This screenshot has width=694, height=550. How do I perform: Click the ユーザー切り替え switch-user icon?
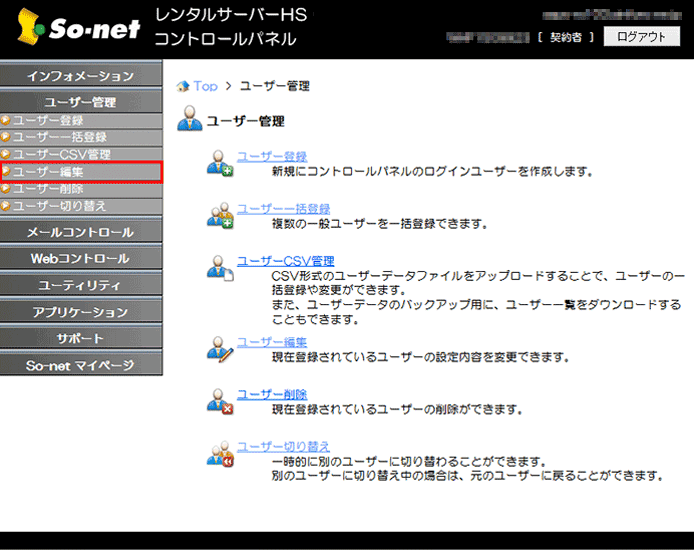(219, 453)
